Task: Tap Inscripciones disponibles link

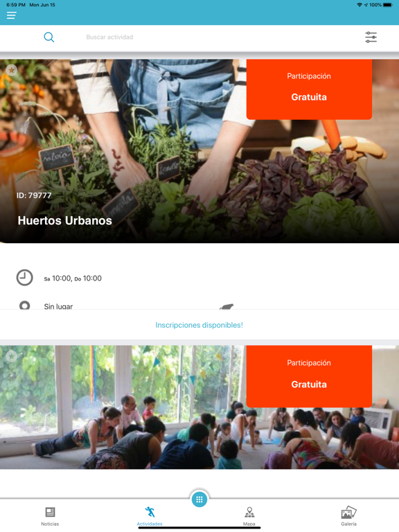Action: tap(199, 325)
